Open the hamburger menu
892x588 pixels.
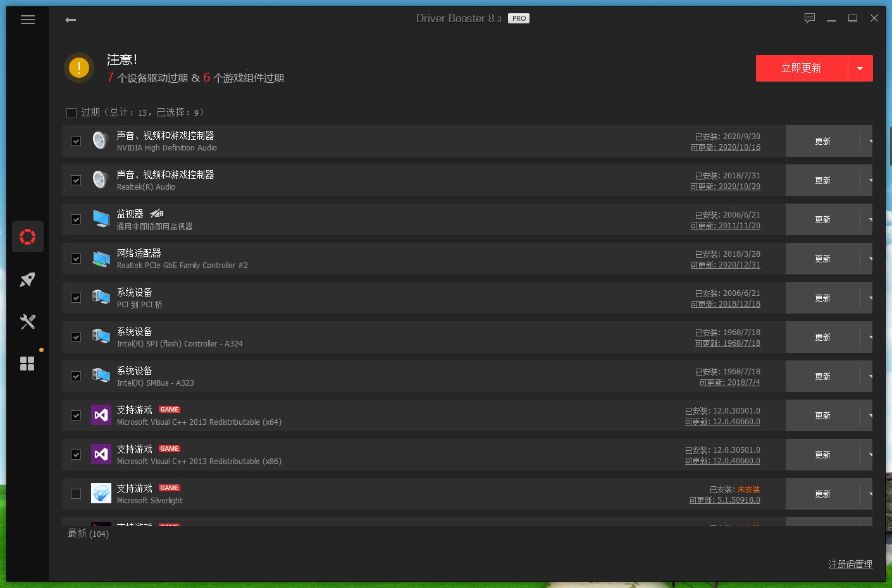(28, 20)
